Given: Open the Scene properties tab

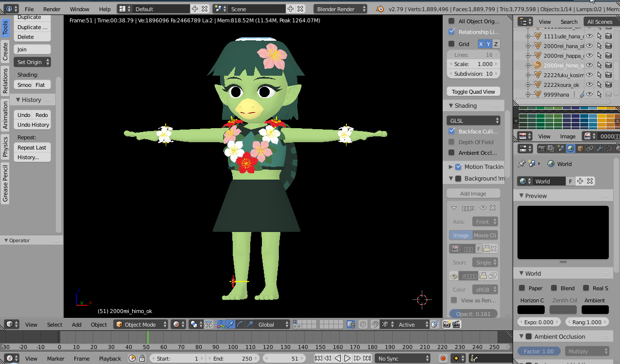Looking at the screenshot, I should pos(560,149).
